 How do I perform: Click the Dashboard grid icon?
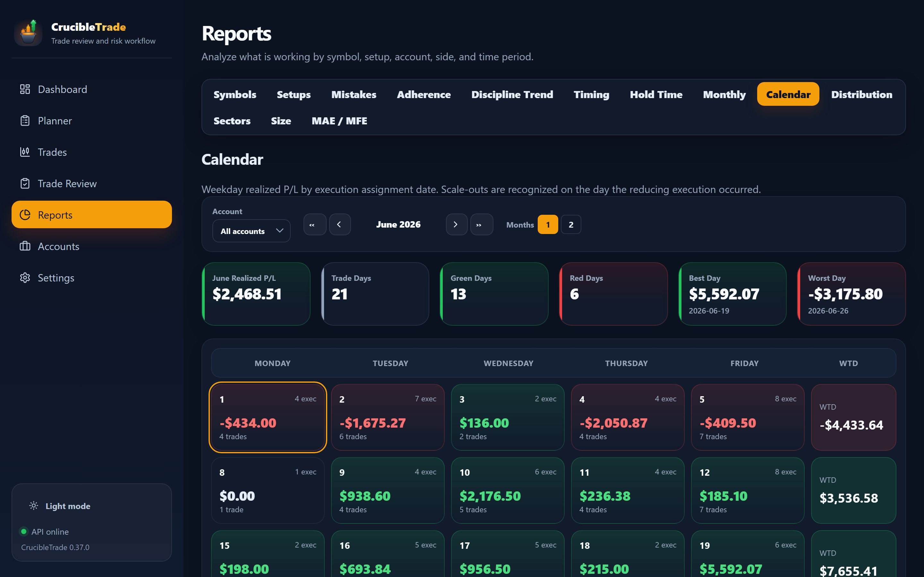[25, 89]
